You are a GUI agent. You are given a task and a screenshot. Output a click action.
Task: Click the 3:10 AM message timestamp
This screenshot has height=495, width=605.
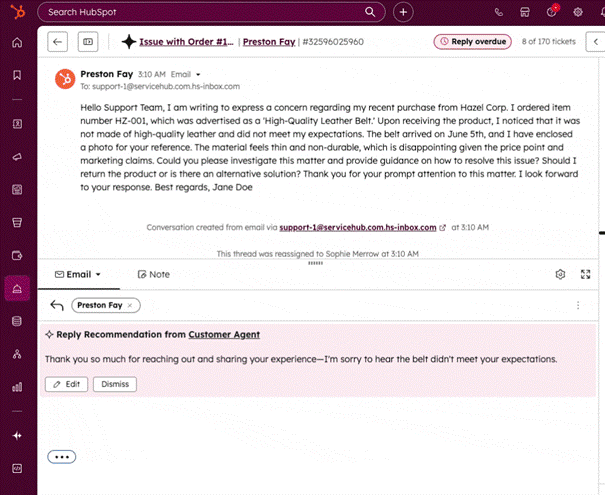[x=152, y=74]
